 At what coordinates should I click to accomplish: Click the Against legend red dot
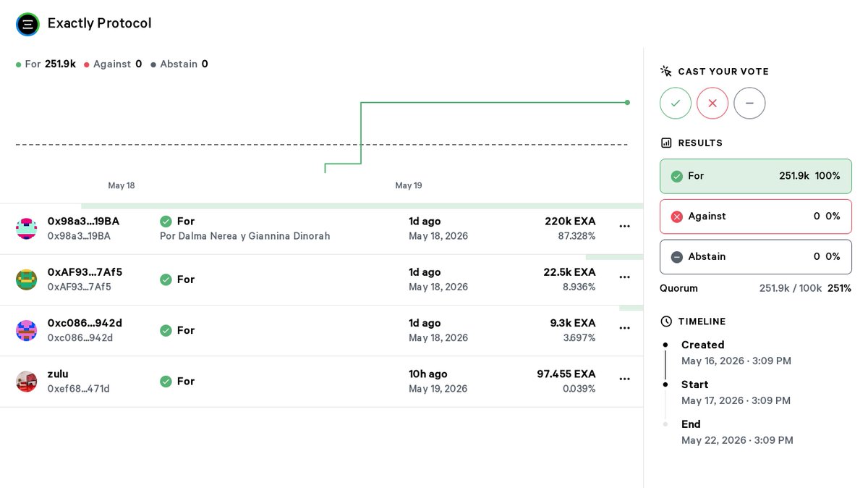coord(86,64)
